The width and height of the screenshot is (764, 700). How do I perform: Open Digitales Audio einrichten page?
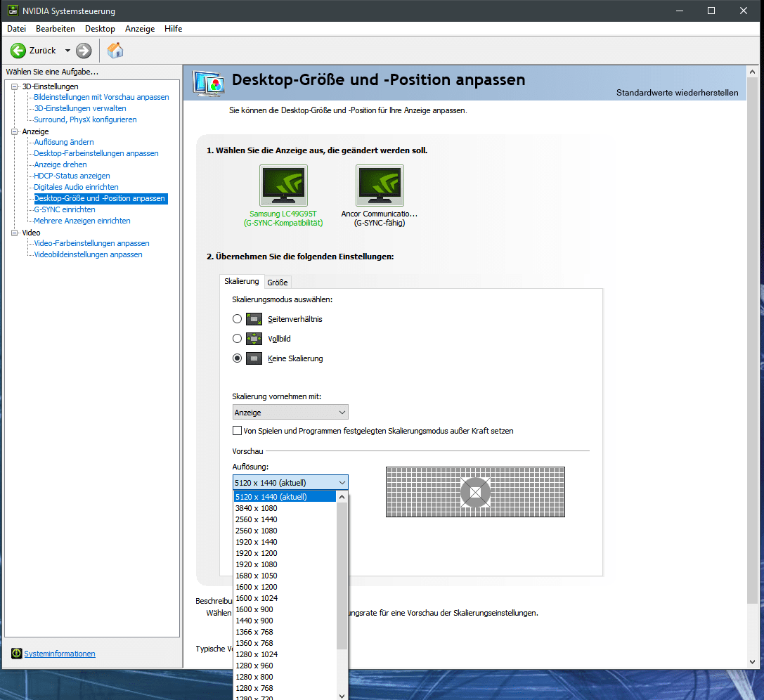76,187
